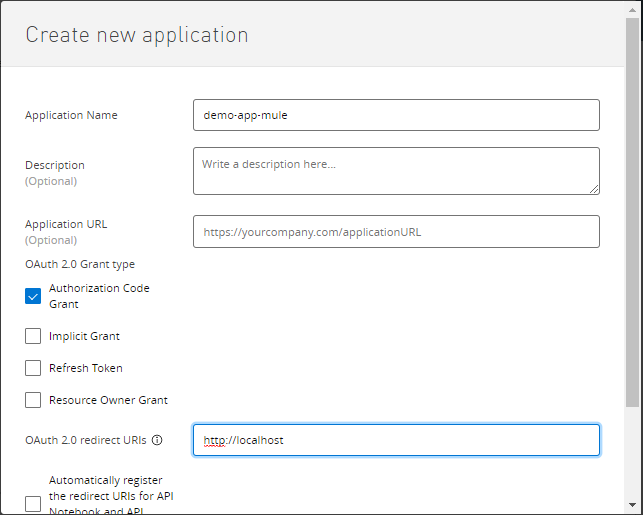Click the Resource Owner Grant label text
The image size is (643, 515).
pyautogui.click(x=108, y=400)
